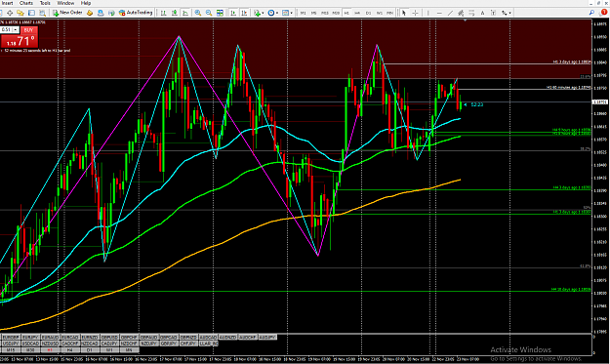This screenshot has height=364, width=610.
Task: Click the bottom M15 period button
Action: pos(11,350)
